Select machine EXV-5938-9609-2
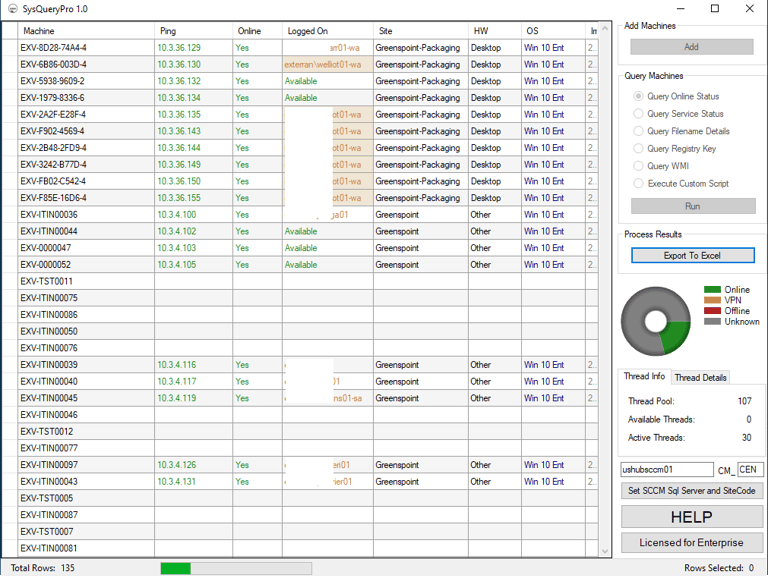Viewport: 768px width, 576px height. pyautogui.click(x=52, y=81)
